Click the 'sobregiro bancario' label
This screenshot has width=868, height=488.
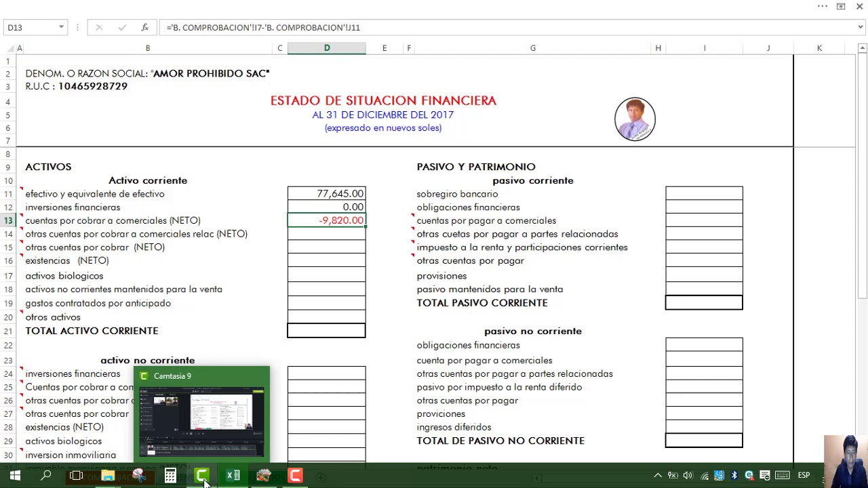(x=457, y=194)
